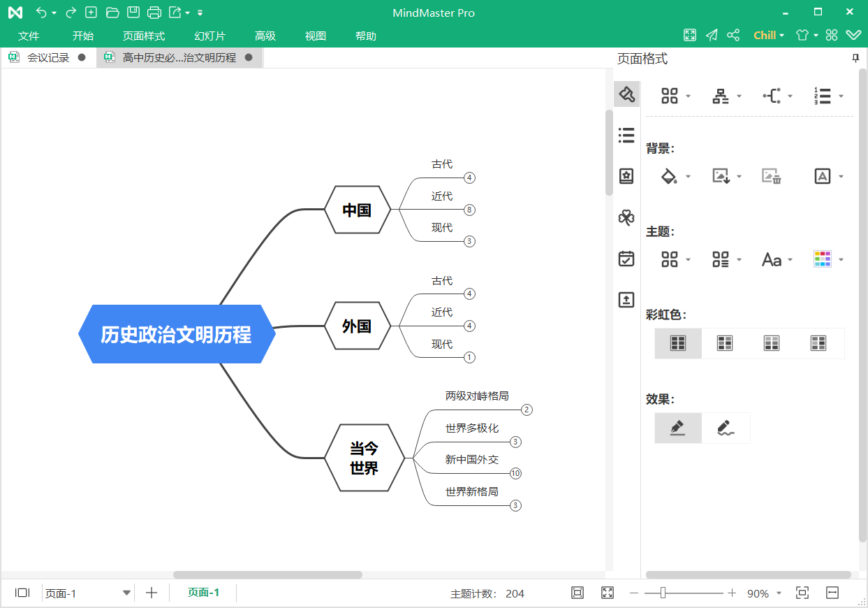Select the straight line effect option
The height and width of the screenshot is (608, 868).
pos(678,428)
